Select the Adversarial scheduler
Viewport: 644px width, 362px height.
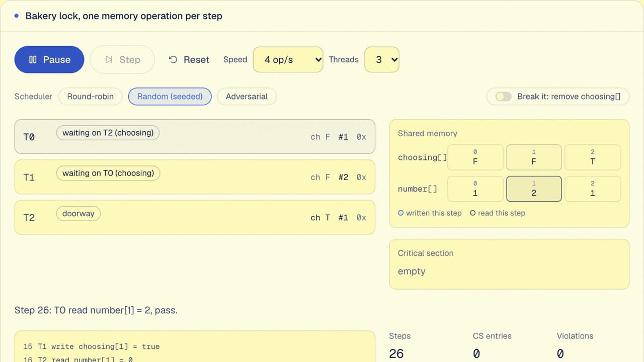tap(247, 97)
